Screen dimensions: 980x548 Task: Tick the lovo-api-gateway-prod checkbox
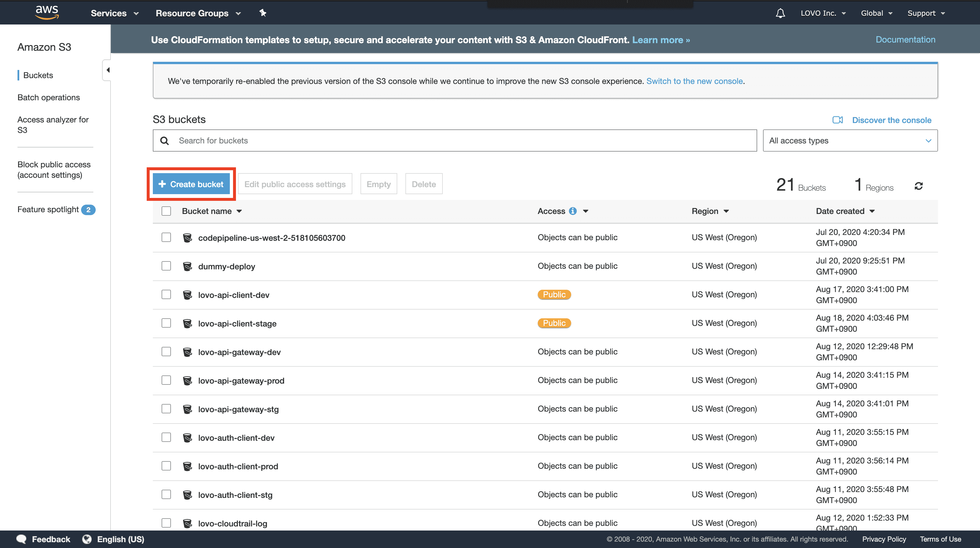[166, 380]
